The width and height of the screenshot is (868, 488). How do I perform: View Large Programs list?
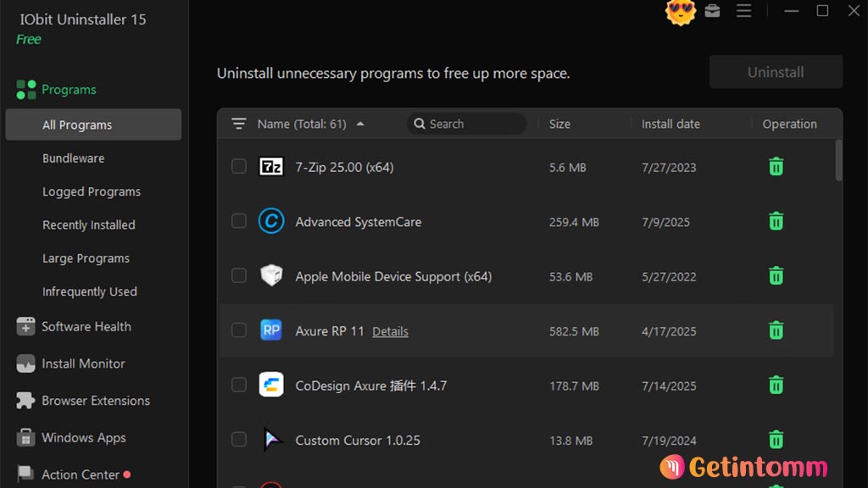click(86, 258)
